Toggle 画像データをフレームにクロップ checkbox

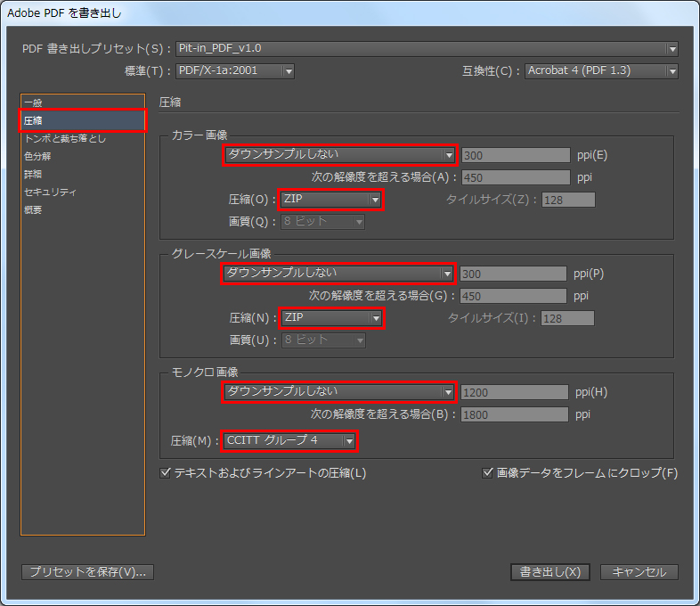[x=487, y=473]
